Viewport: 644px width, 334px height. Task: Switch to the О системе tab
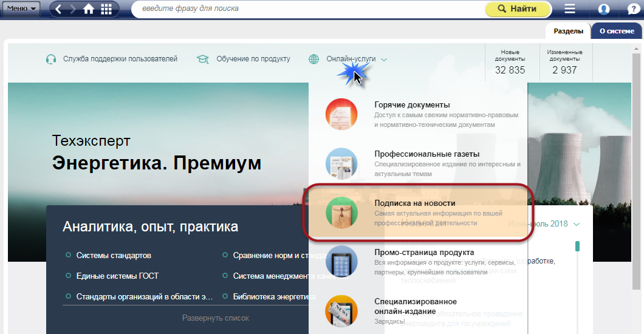(616, 31)
